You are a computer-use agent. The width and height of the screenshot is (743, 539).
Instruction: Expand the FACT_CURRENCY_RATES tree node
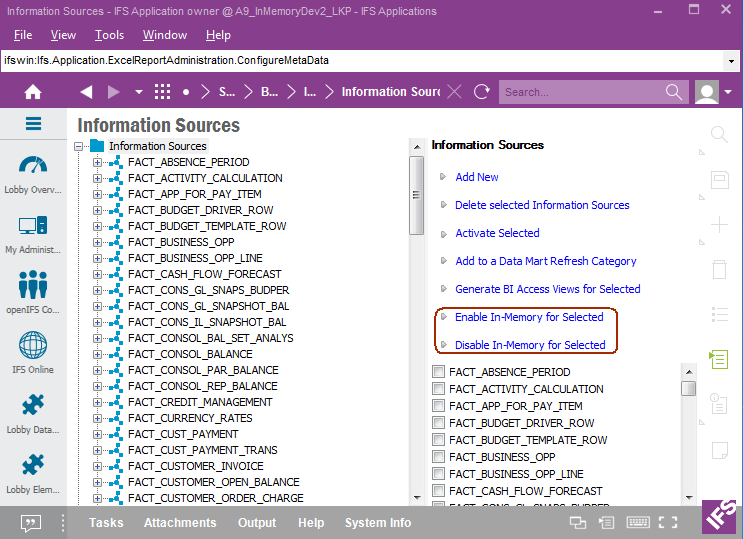pyautogui.click(x=97, y=418)
